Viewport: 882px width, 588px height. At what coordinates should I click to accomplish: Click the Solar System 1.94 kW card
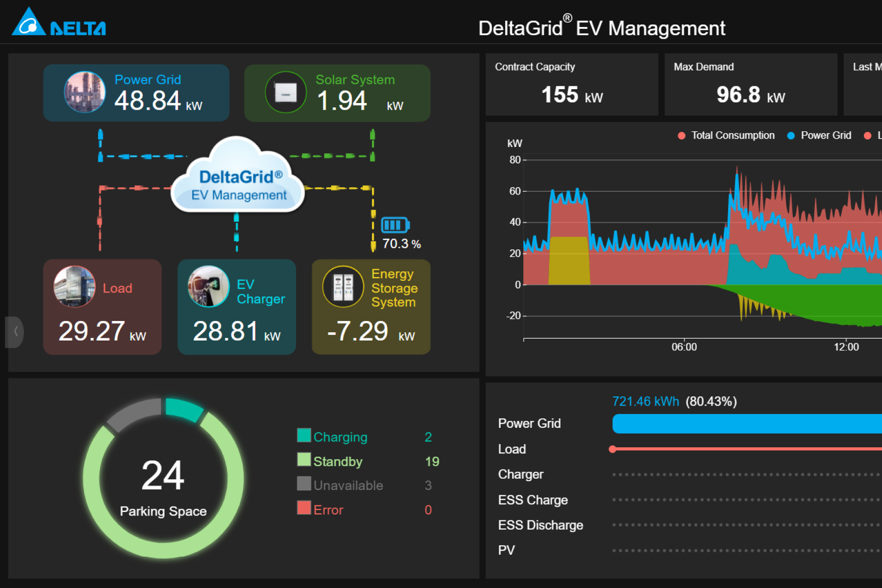click(337, 93)
